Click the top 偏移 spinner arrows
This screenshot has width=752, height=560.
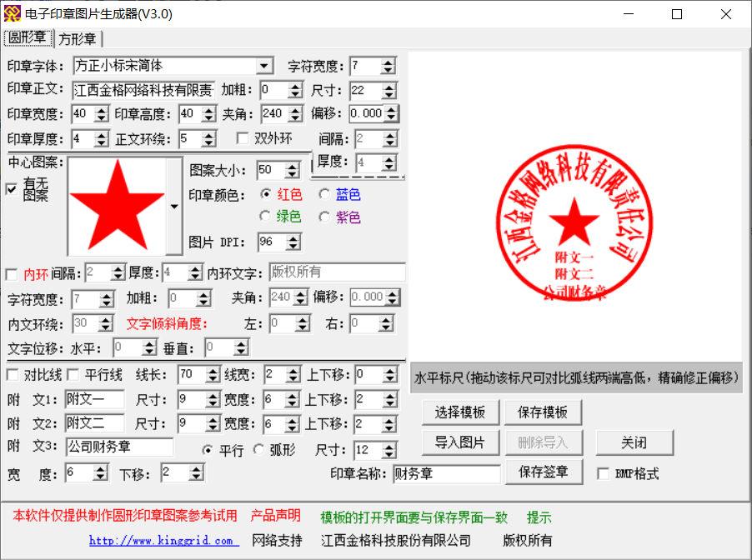pos(391,113)
